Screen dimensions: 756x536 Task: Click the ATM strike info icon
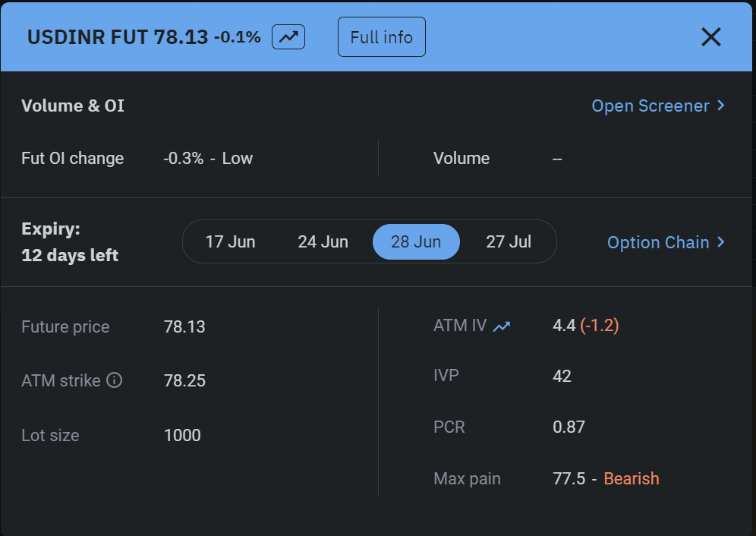(x=115, y=380)
